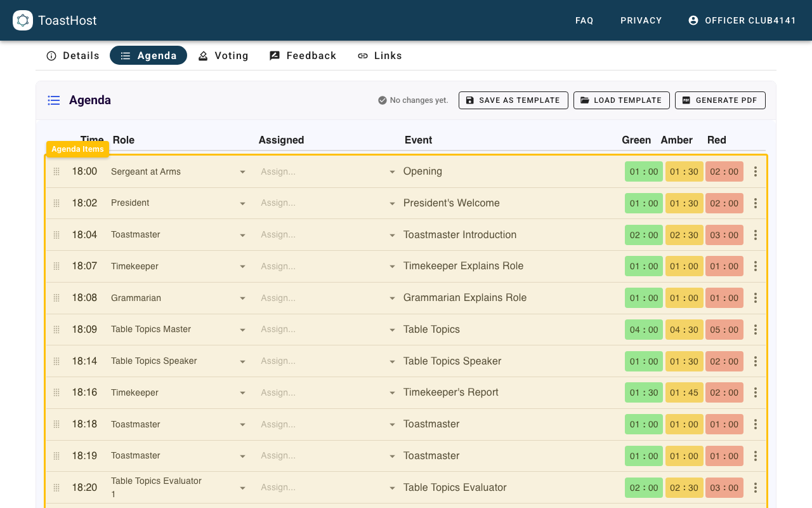
Task: Click the PDF icon on Generate PDF
Action: coord(686,100)
